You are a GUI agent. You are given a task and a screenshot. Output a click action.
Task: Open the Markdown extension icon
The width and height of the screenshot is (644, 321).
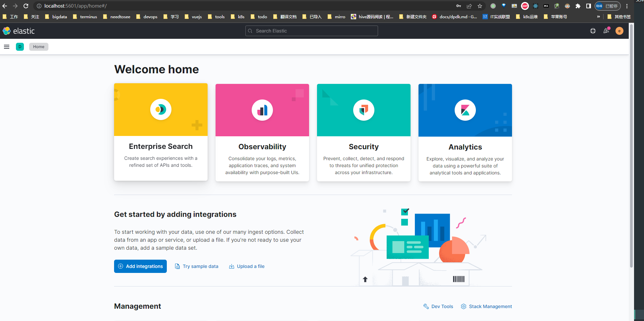[546, 6]
